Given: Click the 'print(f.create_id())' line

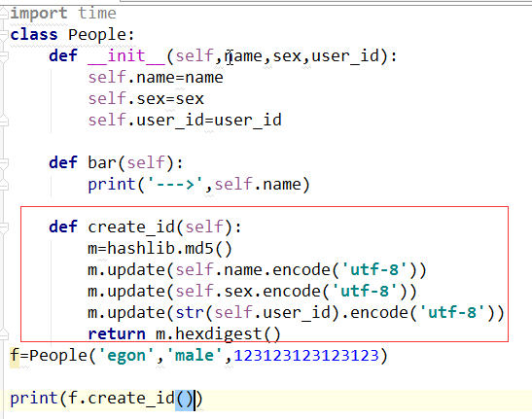Looking at the screenshot, I should pos(106,399).
